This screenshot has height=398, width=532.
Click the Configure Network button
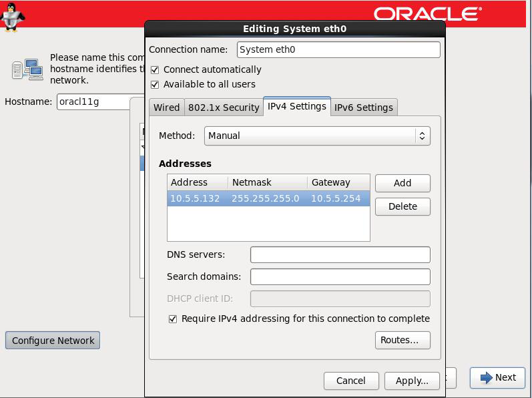[53, 341]
